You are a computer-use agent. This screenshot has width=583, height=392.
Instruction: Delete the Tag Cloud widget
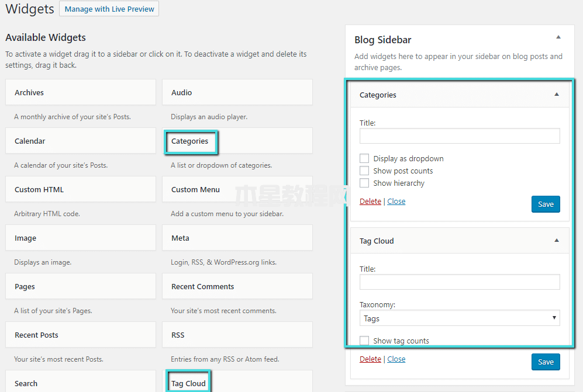[x=370, y=359]
